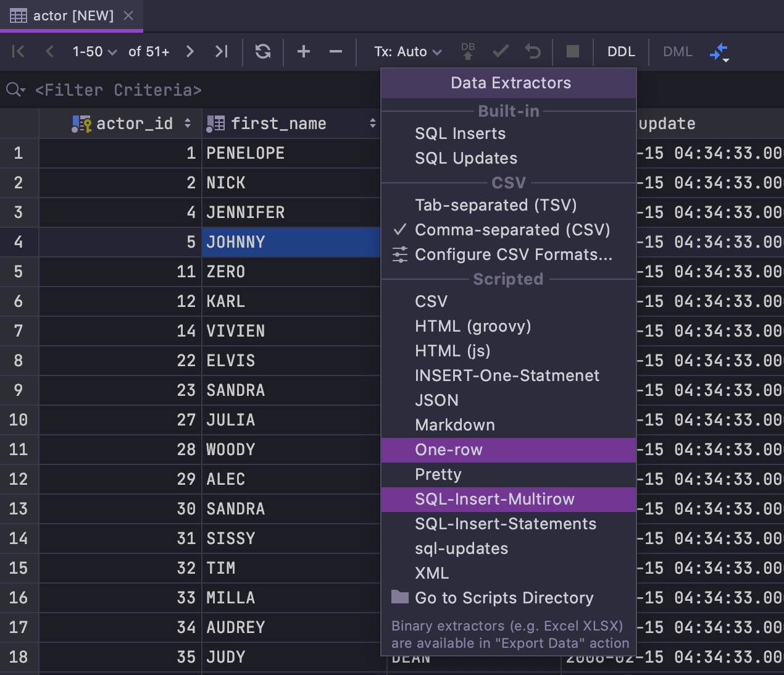Select the Pretty extractor

[509, 474]
